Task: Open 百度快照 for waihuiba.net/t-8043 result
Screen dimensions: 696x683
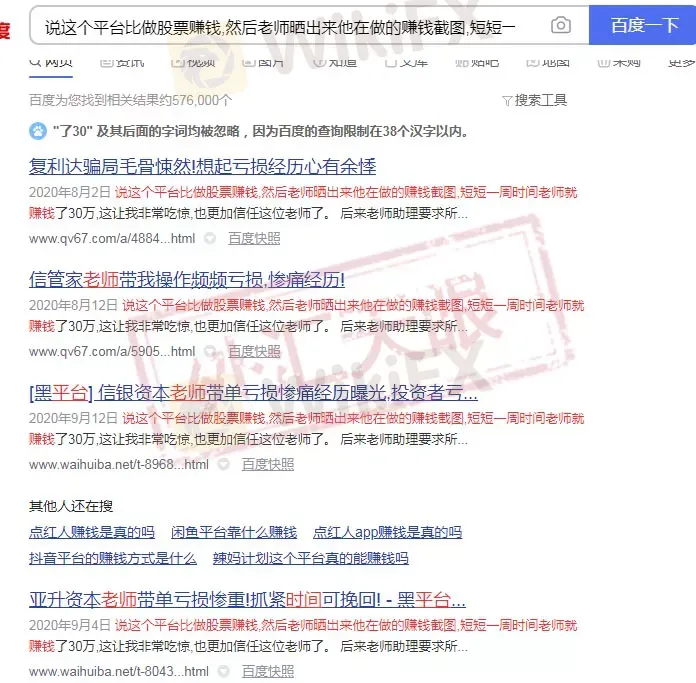Action: pyautogui.click(x=268, y=671)
